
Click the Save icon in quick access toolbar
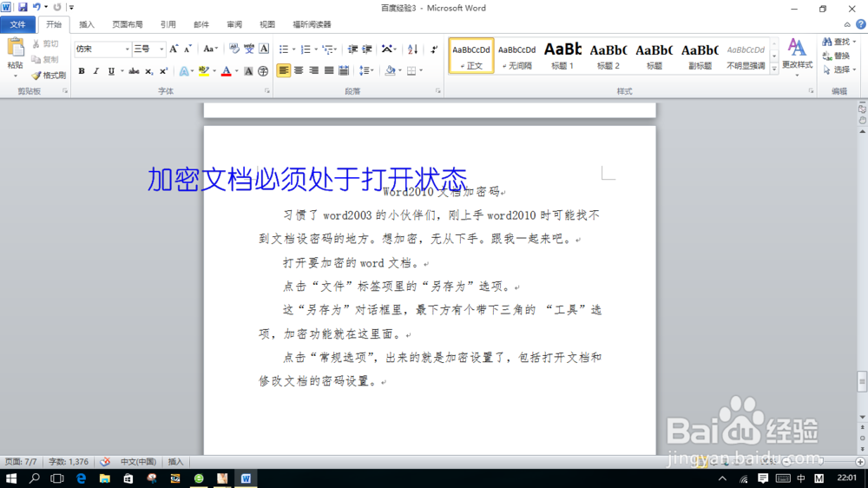click(x=23, y=7)
